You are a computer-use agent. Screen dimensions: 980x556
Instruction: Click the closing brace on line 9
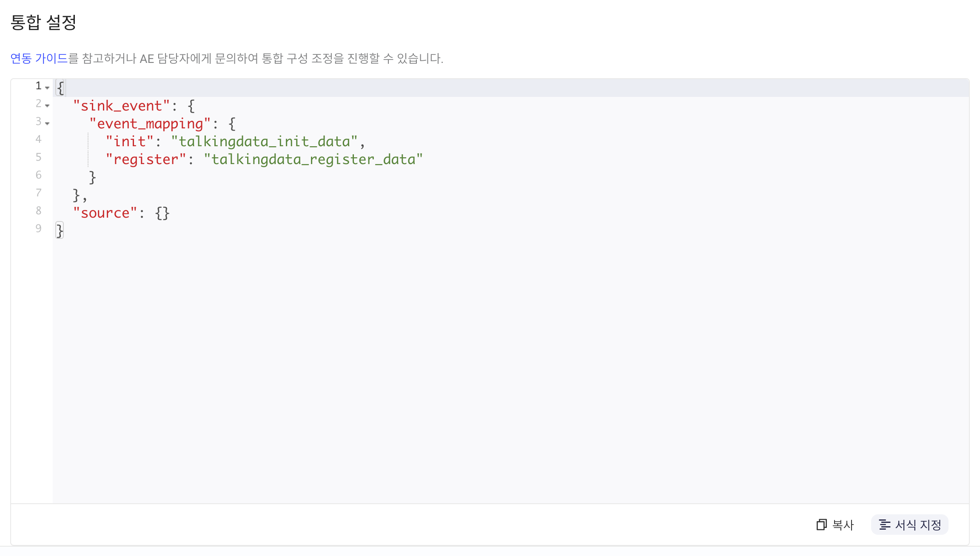pos(60,231)
